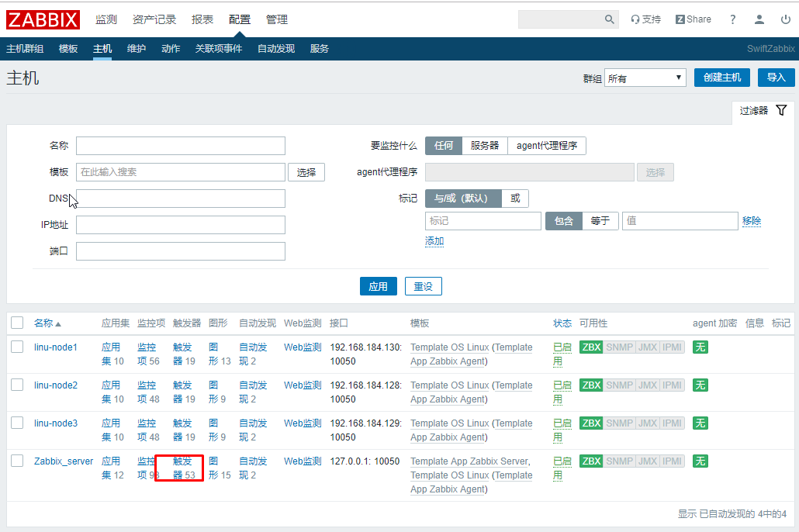
Task: Click SNMP badge for linu-node2
Action: click(619, 385)
